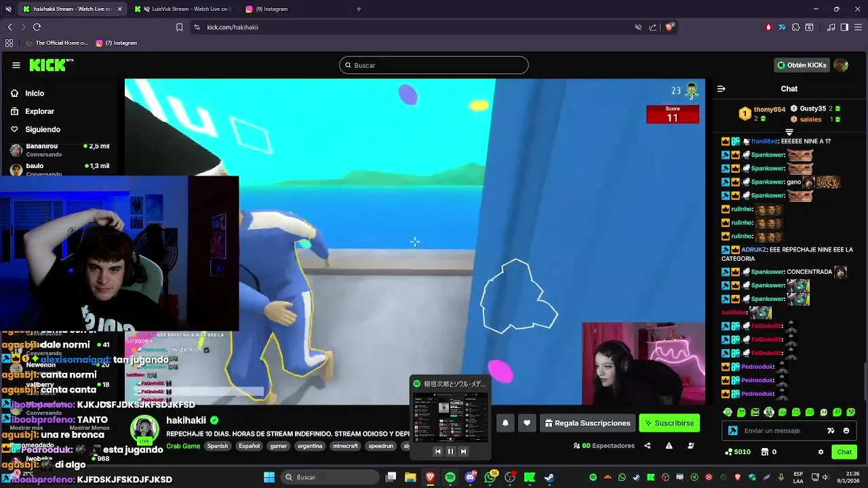This screenshot has width=868, height=488.
Task: Click the green Chat send button
Action: point(844,452)
